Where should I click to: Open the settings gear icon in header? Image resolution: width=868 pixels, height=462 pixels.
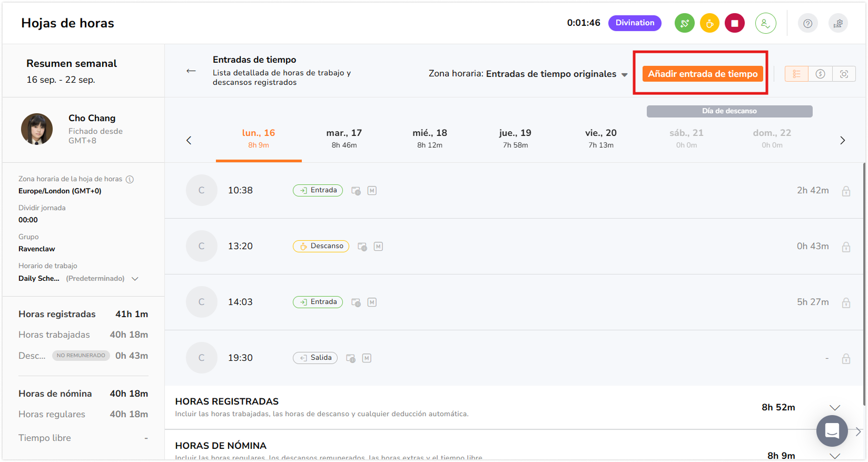click(838, 23)
